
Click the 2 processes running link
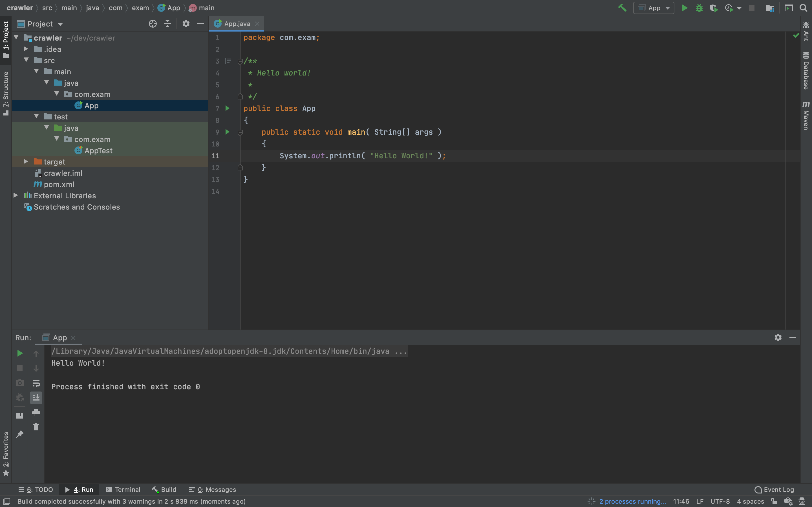[x=632, y=501]
